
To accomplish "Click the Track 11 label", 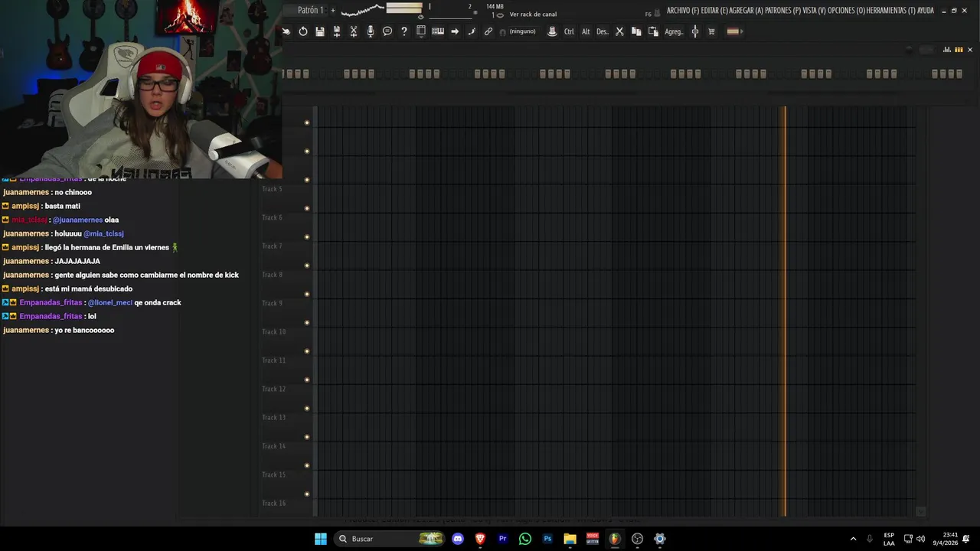I will tap(273, 360).
